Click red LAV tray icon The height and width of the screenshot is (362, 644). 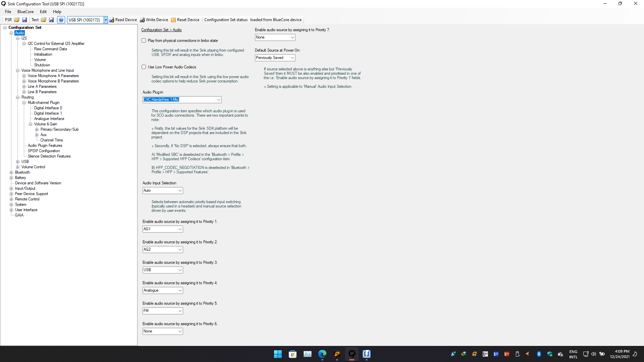click(507, 354)
